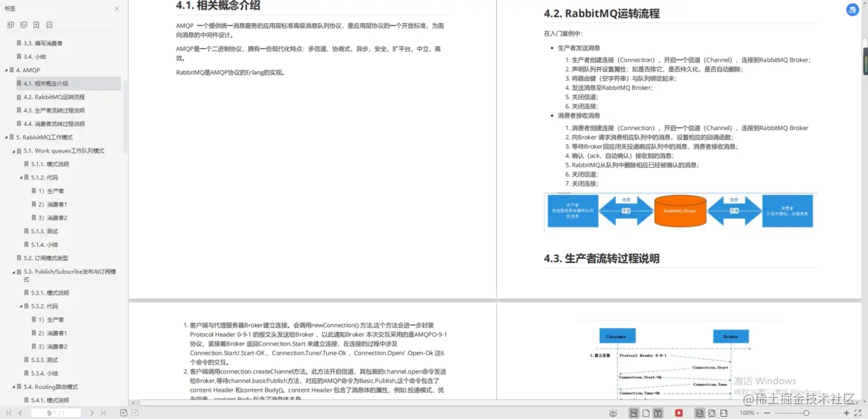Enter full screen mode icon

coord(857,413)
